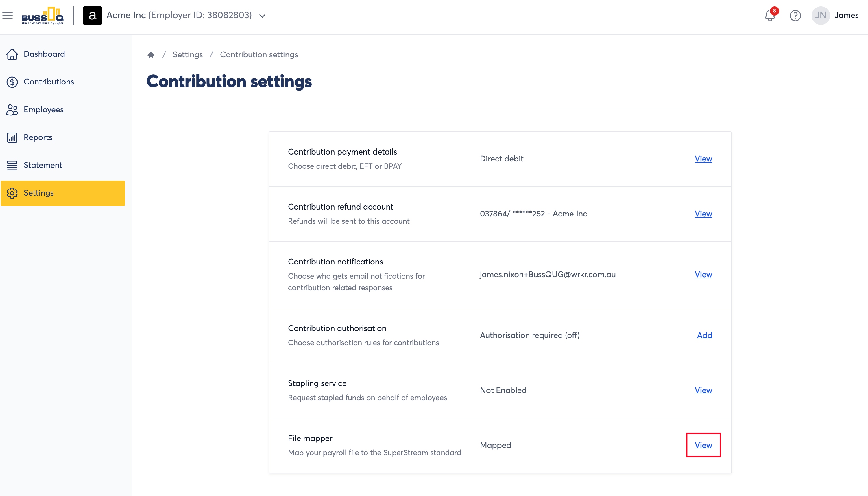Click the Settings breadcrumb link
This screenshot has height=496, width=868.
[x=188, y=54]
